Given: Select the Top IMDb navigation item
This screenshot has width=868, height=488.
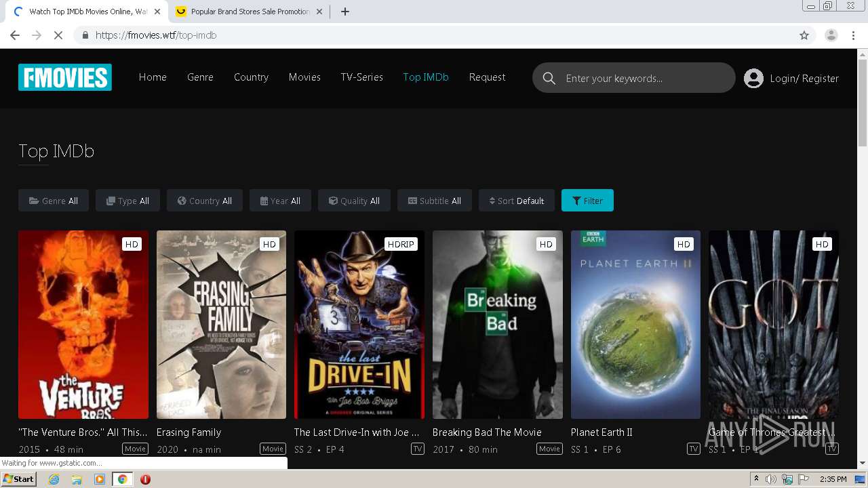Looking at the screenshot, I should coord(426,77).
